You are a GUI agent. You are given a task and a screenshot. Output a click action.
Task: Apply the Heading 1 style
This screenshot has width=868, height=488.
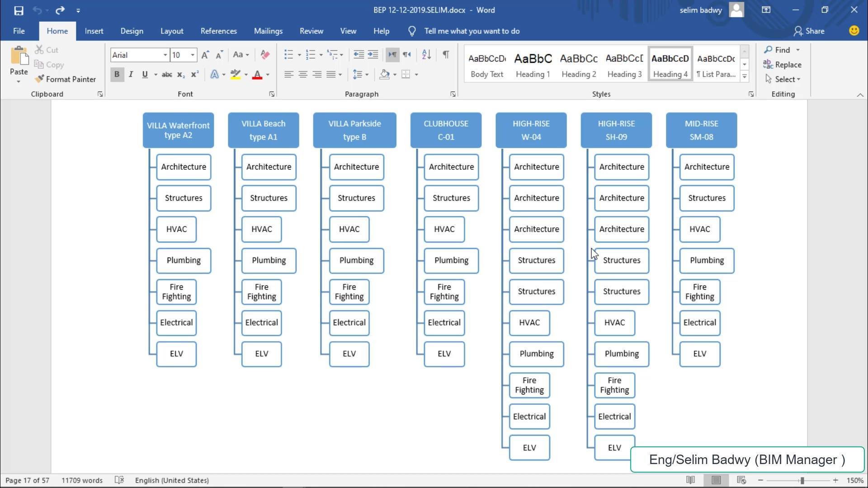[533, 65]
